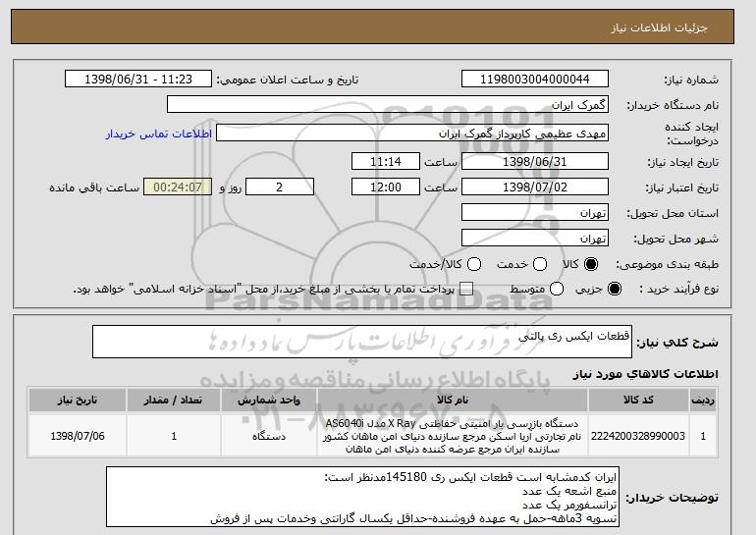Open the اطلاعات تماس خریدار link
756x535 pixels.
coord(159,134)
